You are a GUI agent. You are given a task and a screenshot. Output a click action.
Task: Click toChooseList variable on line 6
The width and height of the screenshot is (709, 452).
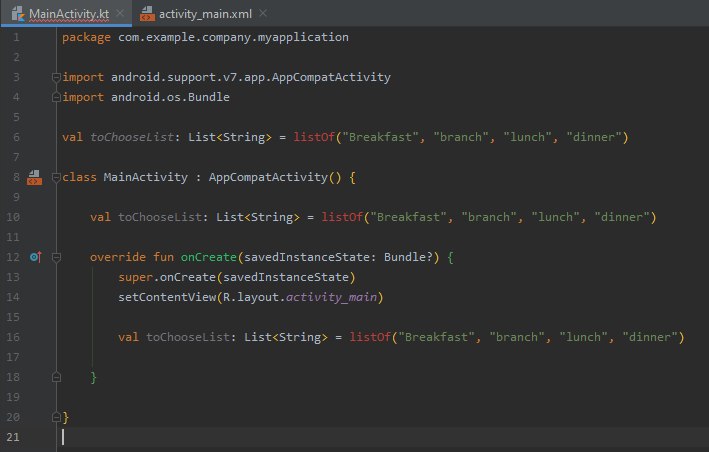[132, 137]
